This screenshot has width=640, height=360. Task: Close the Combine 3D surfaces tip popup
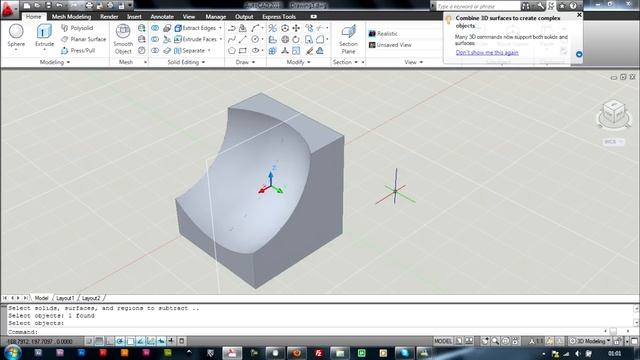coord(579,15)
